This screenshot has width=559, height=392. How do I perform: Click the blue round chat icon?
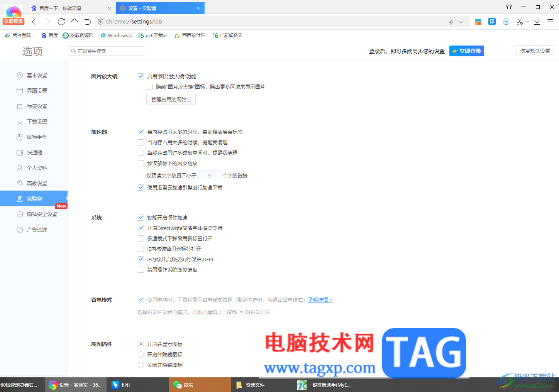tap(506, 22)
